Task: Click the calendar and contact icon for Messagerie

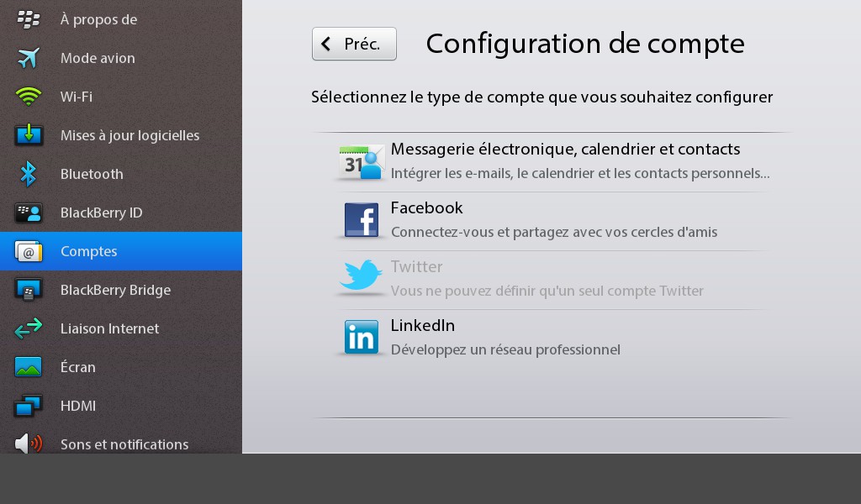Action: tap(362, 162)
